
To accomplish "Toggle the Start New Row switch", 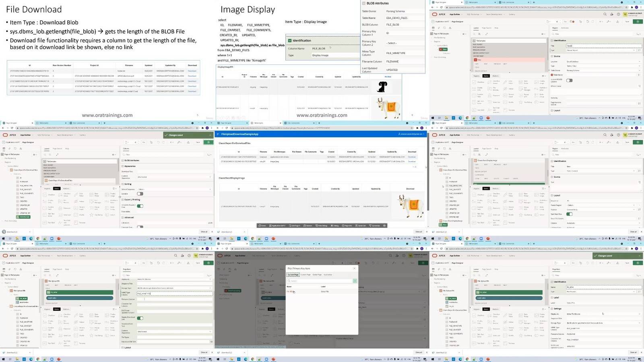I will pyautogui.click(x=569, y=214).
